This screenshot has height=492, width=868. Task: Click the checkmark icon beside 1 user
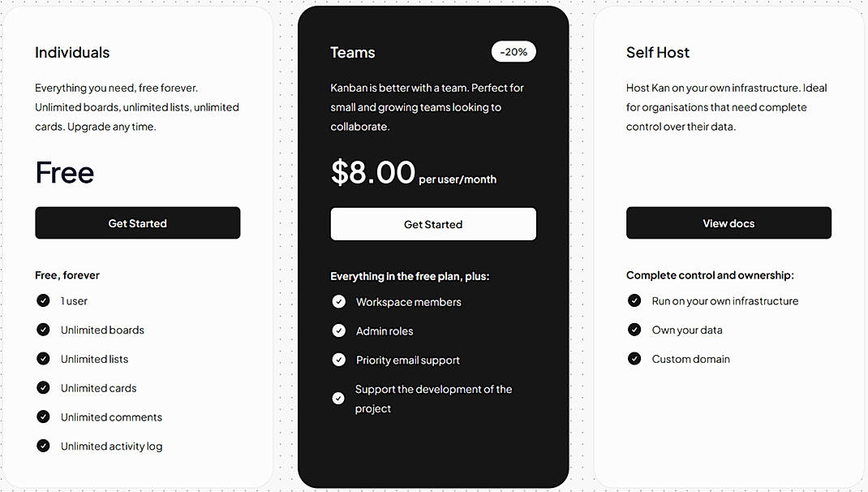[x=43, y=300]
